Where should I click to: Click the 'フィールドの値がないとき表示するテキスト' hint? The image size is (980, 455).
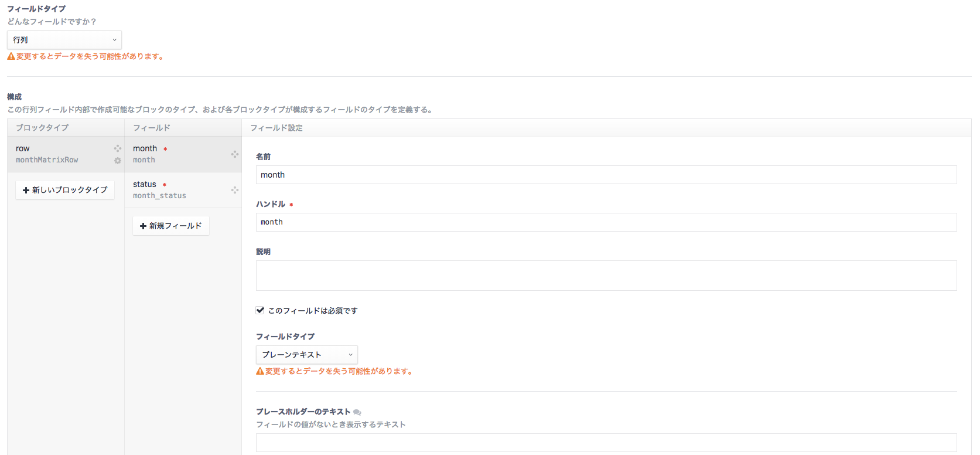(331, 425)
